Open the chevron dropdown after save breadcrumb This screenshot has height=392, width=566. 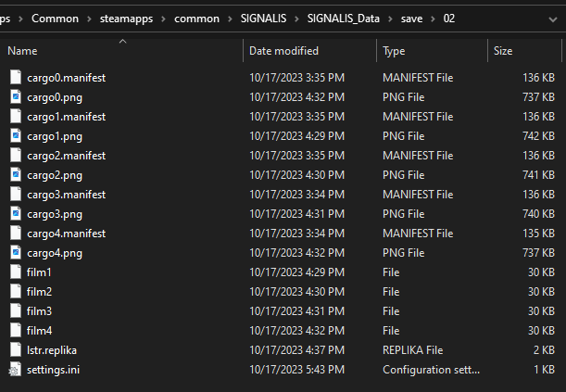point(433,19)
